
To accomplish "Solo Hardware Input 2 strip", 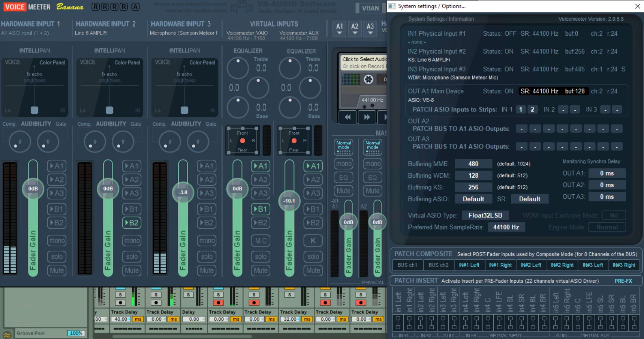I will (x=132, y=256).
